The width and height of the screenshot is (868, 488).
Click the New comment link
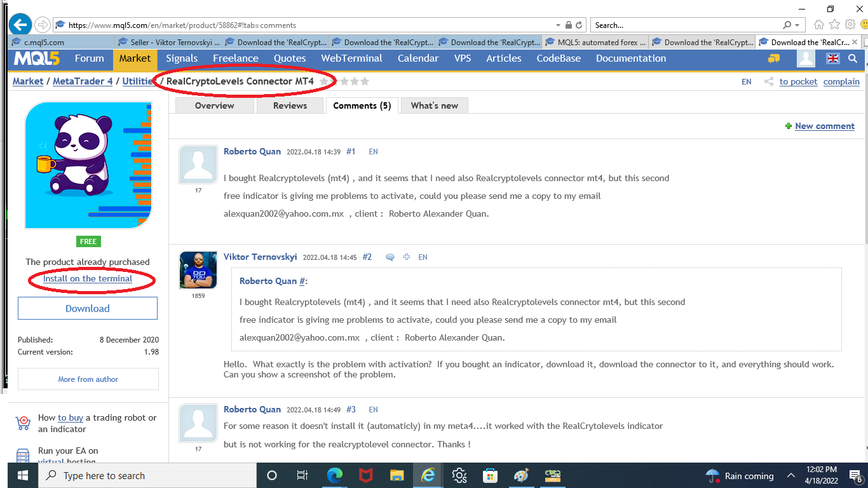[825, 126]
